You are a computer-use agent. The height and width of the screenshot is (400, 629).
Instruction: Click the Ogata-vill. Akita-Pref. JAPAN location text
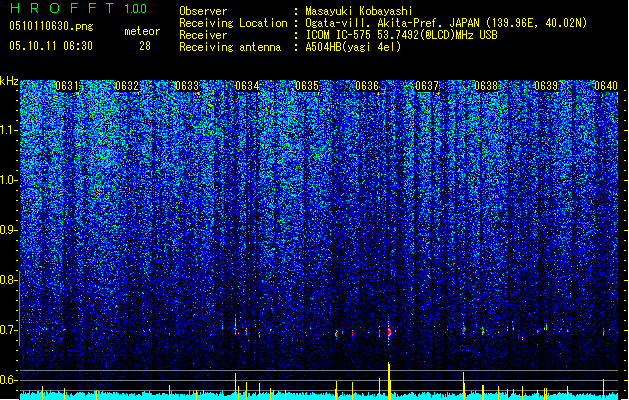[x=446, y=23]
